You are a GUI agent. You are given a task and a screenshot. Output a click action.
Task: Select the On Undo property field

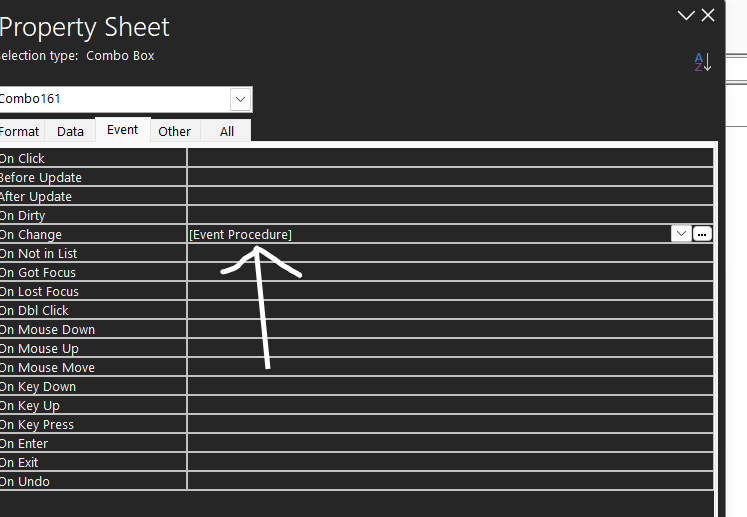coord(450,481)
